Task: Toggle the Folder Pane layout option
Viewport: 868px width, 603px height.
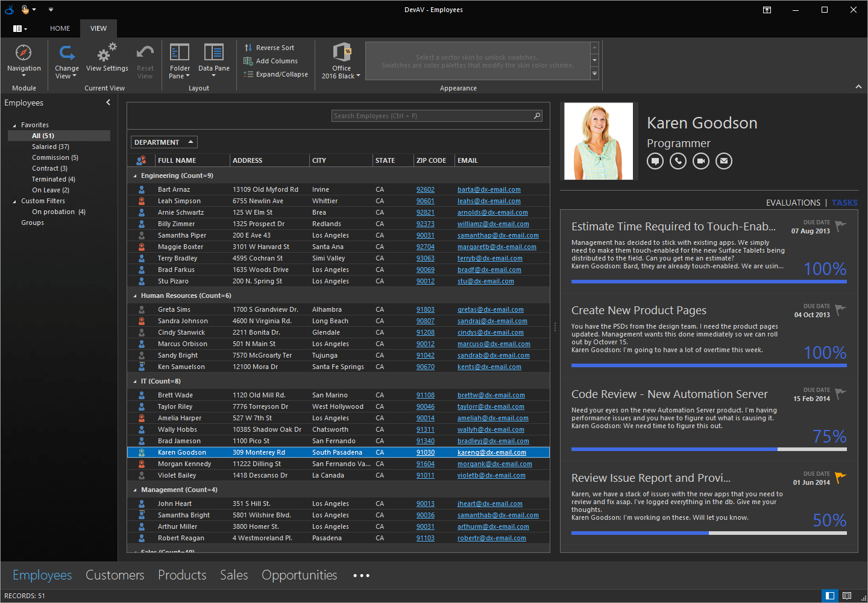Action: [179, 57]
